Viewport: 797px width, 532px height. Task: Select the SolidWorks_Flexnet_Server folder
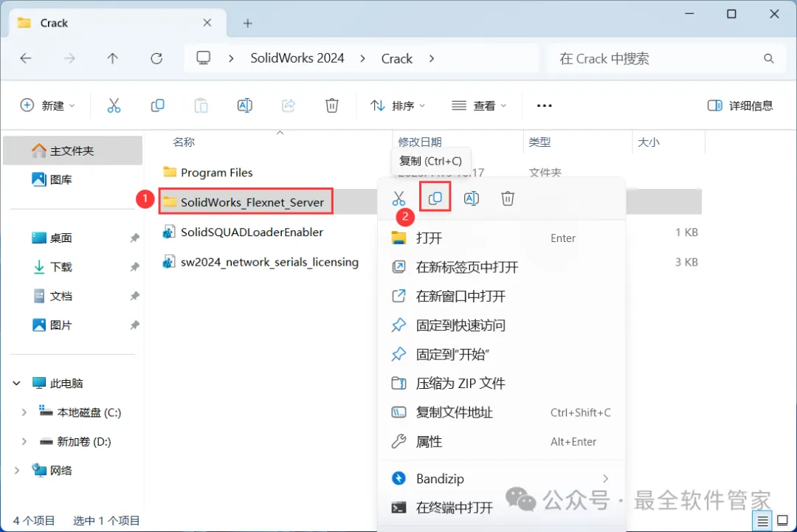(x=246, y=201)
